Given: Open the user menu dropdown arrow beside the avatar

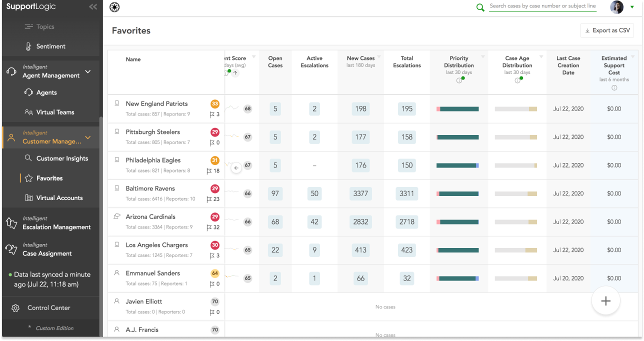Looking at the screenshot, I should pyautogui.click(x=632, y=7).
